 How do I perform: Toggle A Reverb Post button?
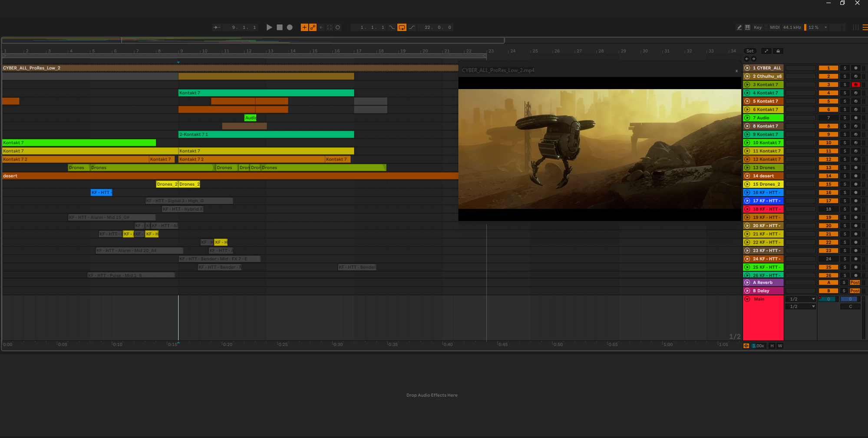(x=855, y=282)
